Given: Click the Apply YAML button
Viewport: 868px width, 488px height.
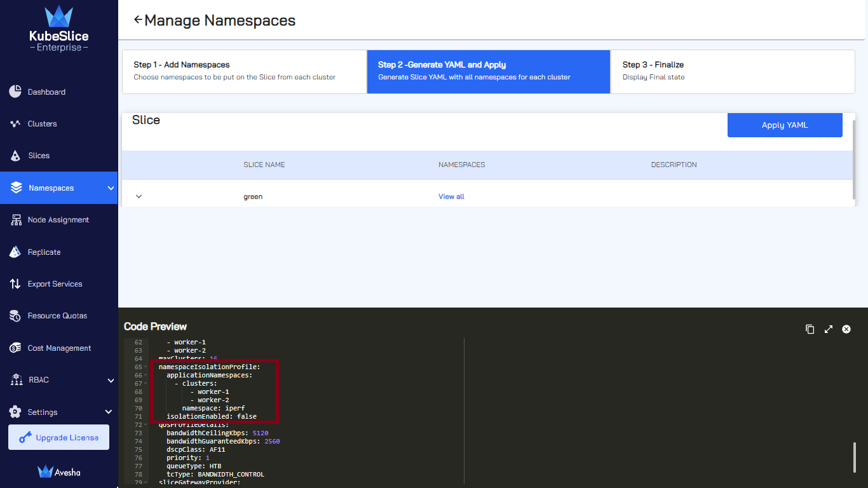Looking at the screenshot, I should [785, 125].
